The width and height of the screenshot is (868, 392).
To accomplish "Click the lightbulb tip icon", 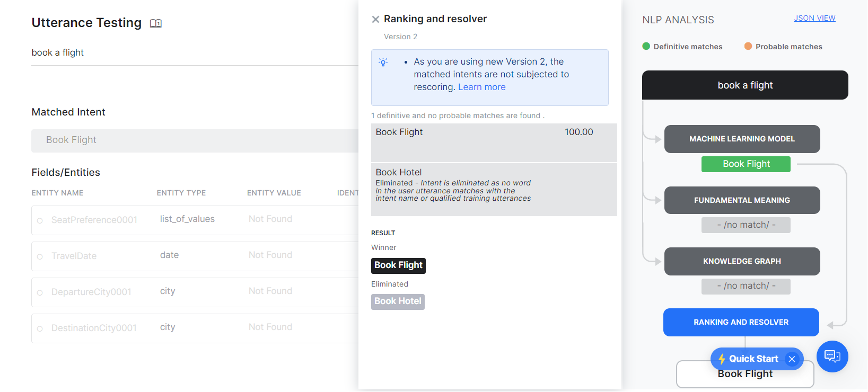I will 383,63.
